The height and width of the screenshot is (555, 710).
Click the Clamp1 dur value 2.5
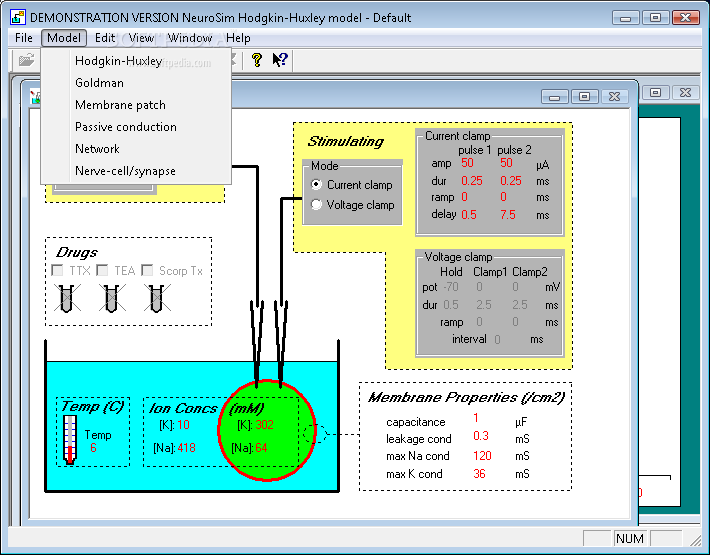484,305
